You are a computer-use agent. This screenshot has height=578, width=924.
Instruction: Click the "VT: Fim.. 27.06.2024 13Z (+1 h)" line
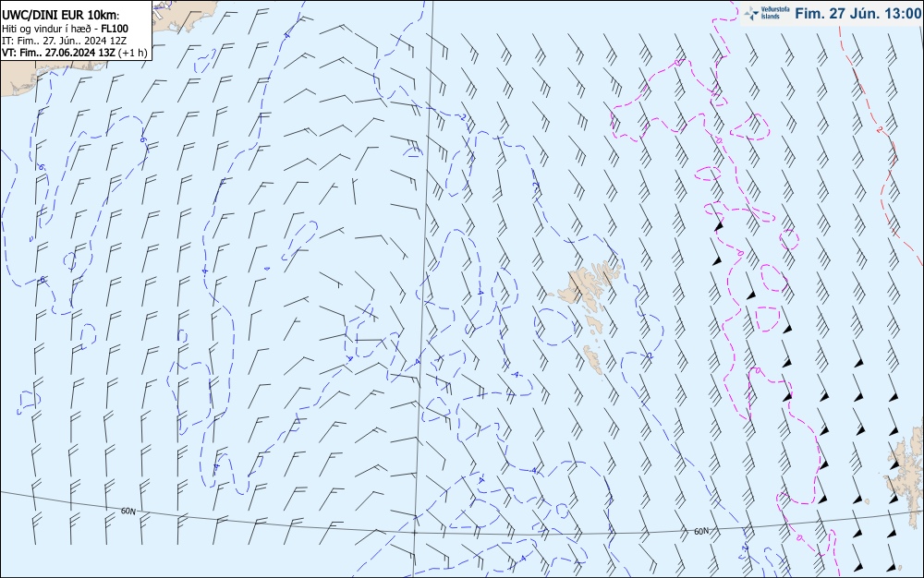[74, 53]
